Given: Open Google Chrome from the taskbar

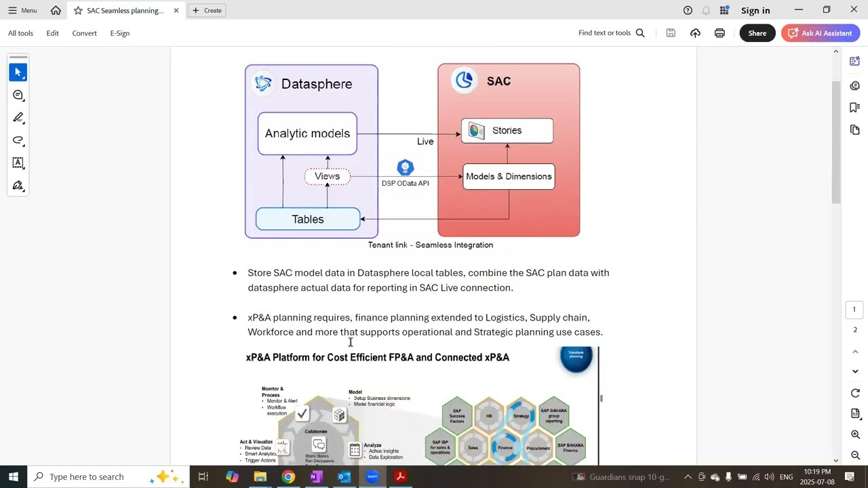Looking at the screenshot, I should [x=288, y=476].
